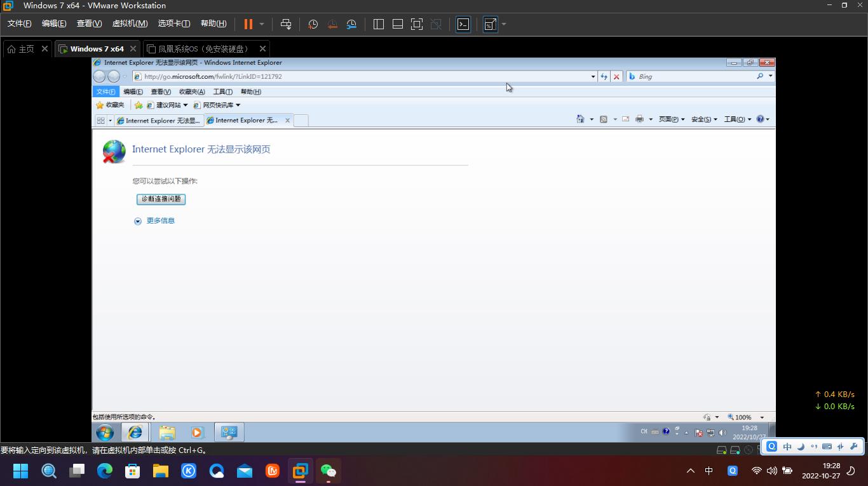
Task: Toggle the VMware thumbnail bar view
Action: [398, 24]
